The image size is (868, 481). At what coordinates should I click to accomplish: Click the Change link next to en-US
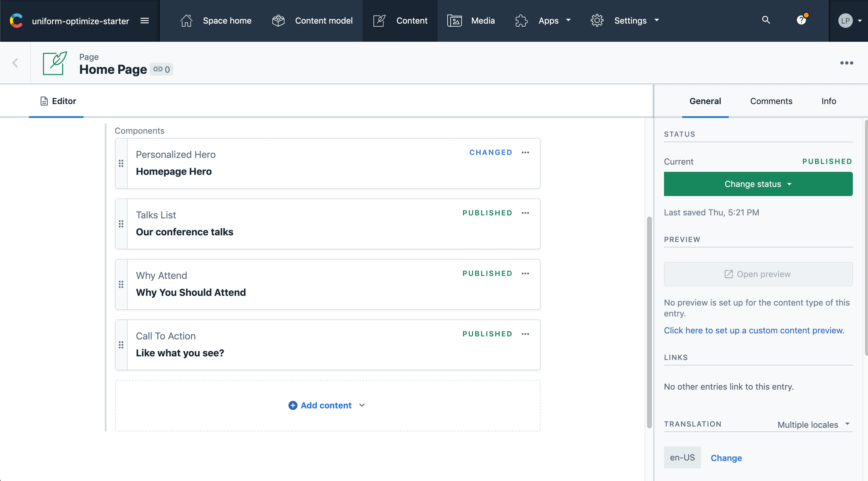click(726, 458)
